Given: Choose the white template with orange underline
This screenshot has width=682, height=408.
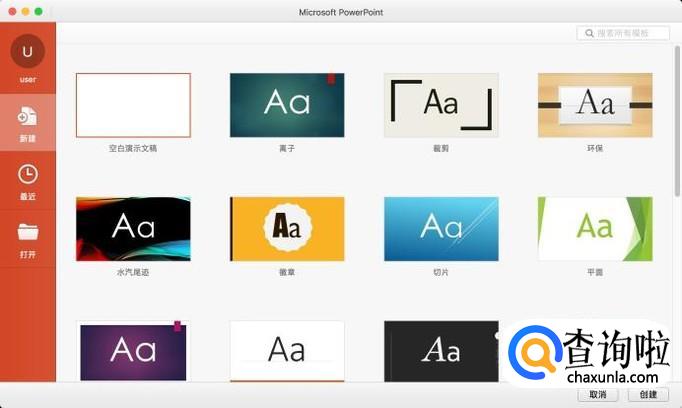Looking at the screenshot, I should pos(287,351).
